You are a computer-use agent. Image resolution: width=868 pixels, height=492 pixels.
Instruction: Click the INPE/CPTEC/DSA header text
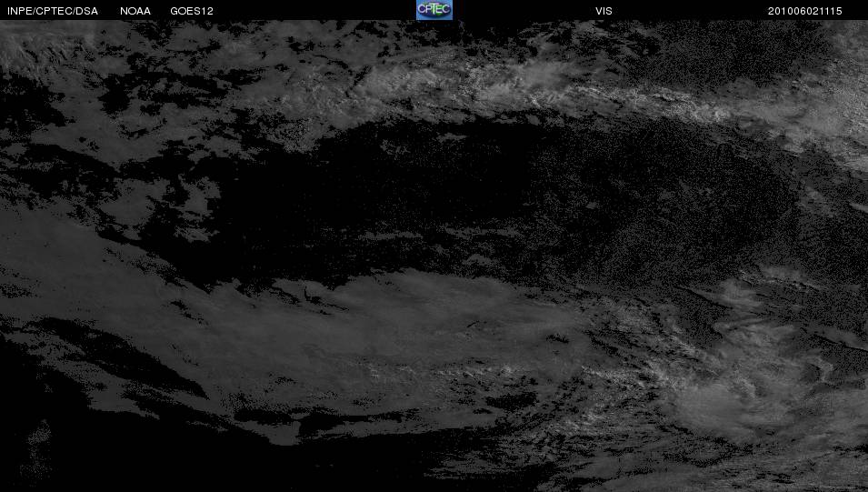pos(53,11)
